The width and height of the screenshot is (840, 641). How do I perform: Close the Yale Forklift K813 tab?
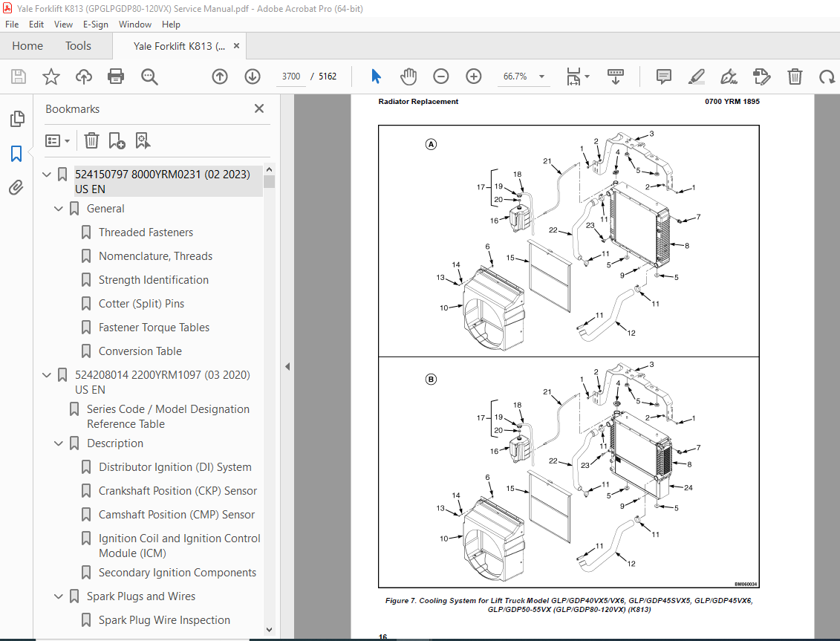click(x=236, y=46)
